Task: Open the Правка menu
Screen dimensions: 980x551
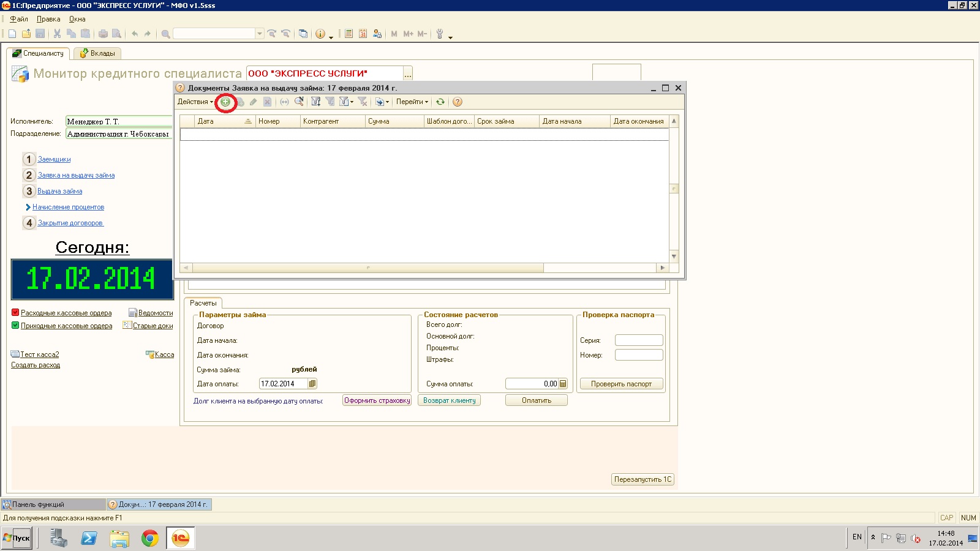Action: coord(48,19)
